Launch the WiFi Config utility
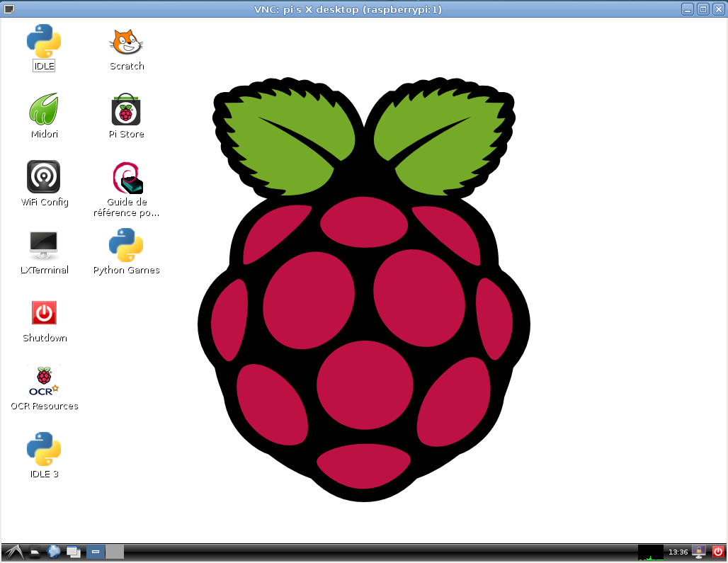 click(x=44, y=177)
